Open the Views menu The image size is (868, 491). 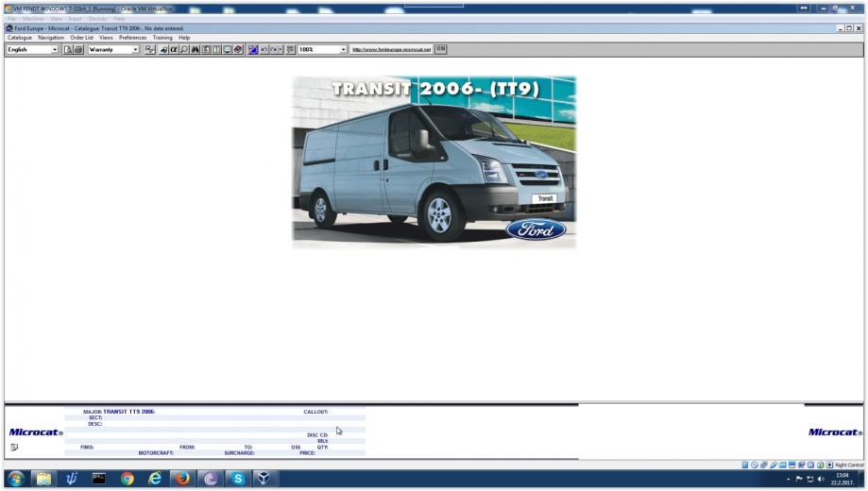(x=106, y=38)
